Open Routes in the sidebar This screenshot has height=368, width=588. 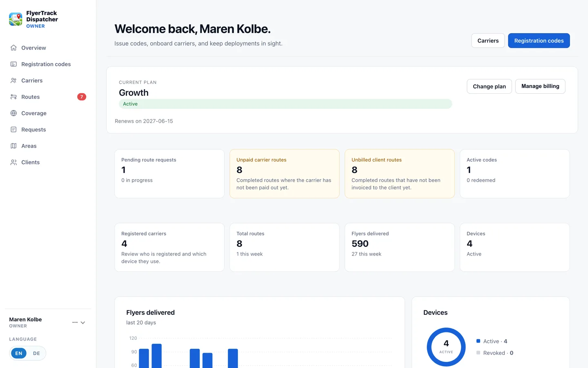pyautogui.click(x=48, y=97)
